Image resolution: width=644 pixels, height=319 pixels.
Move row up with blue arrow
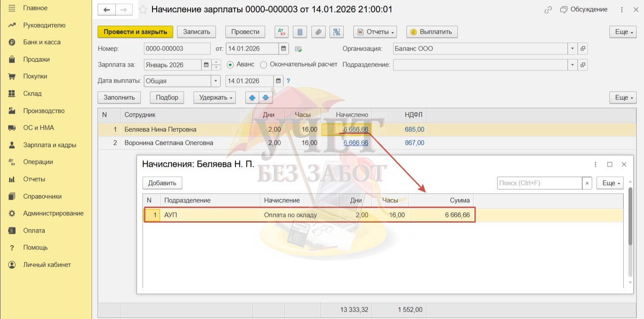tap(252, 98)
